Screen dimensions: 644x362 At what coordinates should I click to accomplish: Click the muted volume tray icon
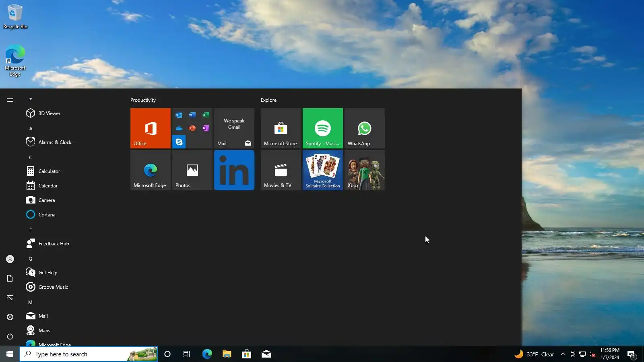point(592,354)
